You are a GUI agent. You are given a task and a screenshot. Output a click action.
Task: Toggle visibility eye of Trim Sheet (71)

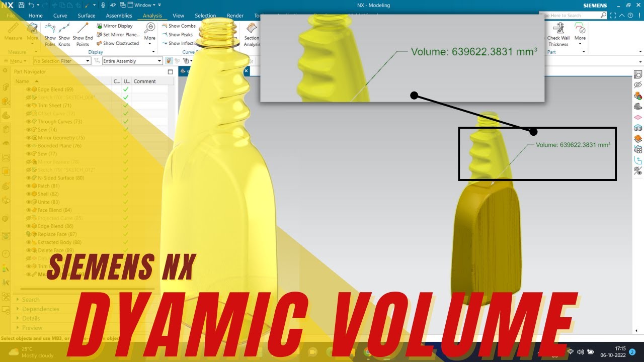[29, 106]
